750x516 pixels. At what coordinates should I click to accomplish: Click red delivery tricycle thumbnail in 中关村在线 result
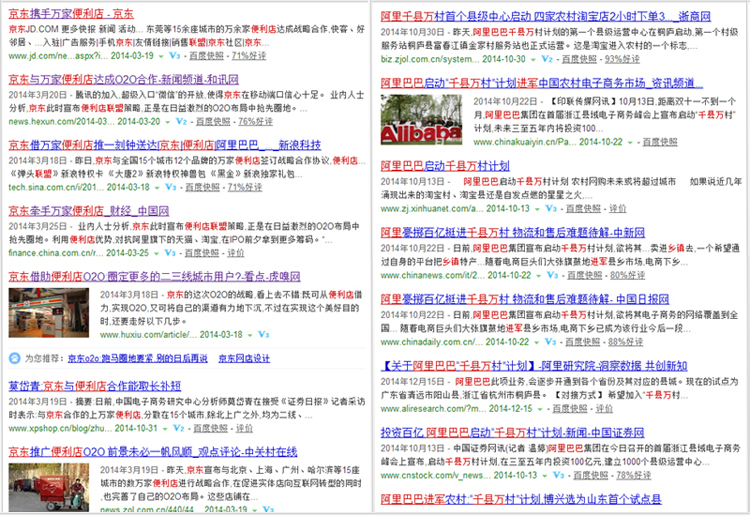(x=49, y=487)
